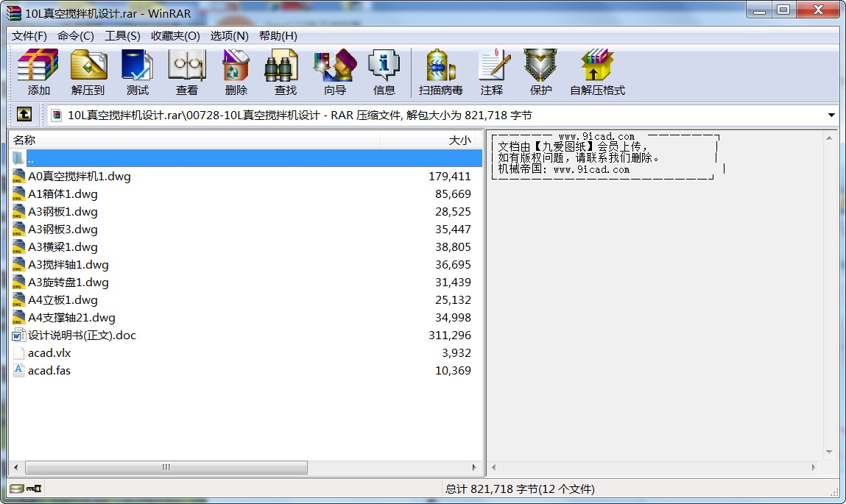Image resolution: width=846 pixels, height=504 pixels.
Task: Show archive 信息 (Info)
Action: click(384, 72)
